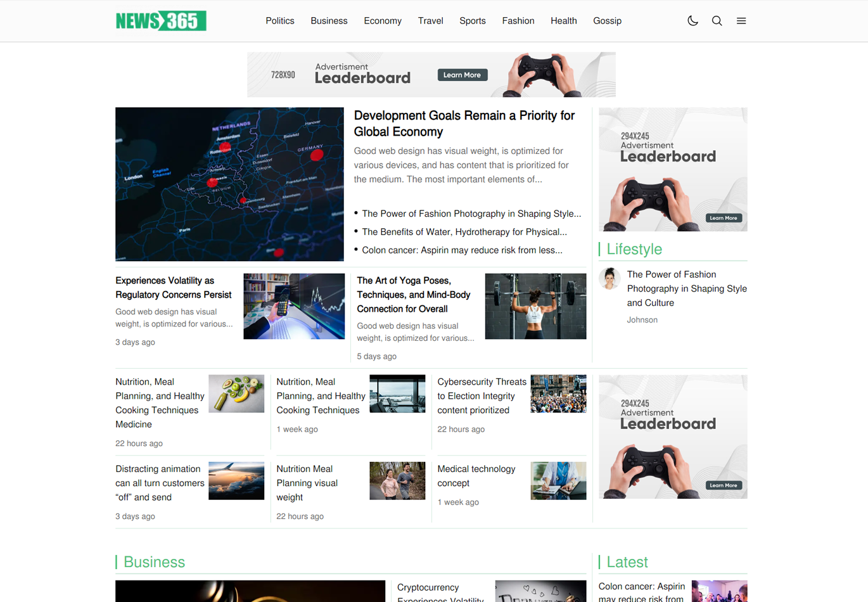The image size is (868, 602).
Task: Open the search icon
Action: 717,20
